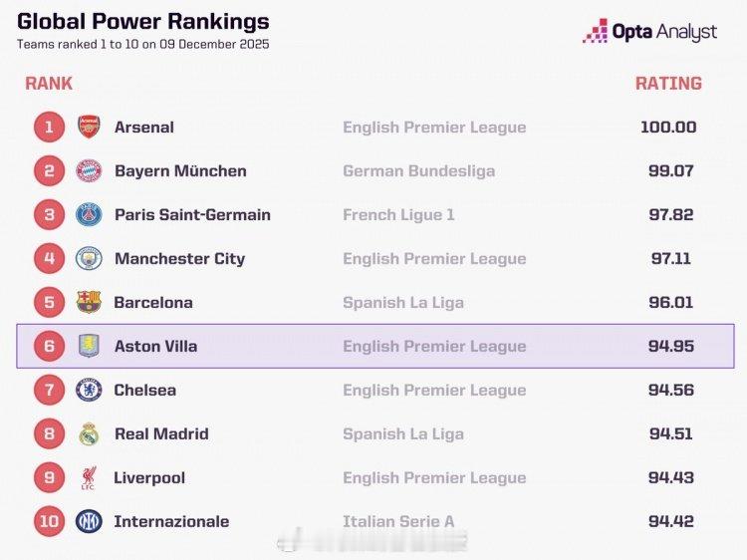Open the Manchester City team name
The height and width of the screenshot is (560, 747).
[179, 258]
